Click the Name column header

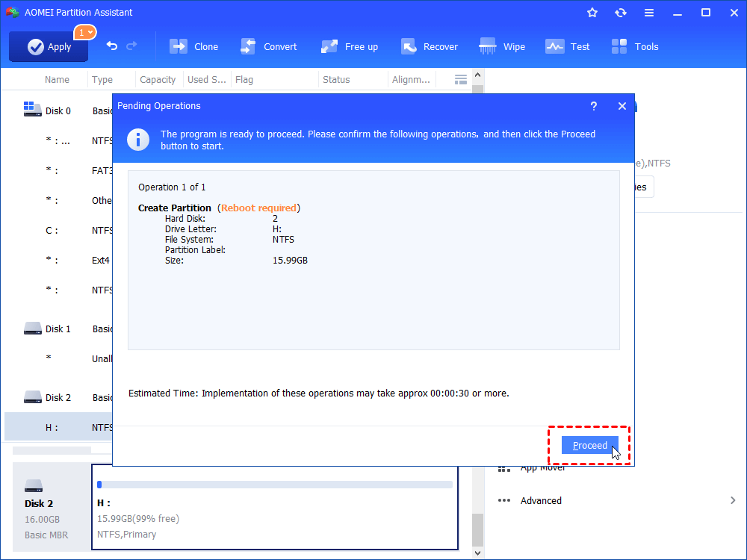[57, 80]
